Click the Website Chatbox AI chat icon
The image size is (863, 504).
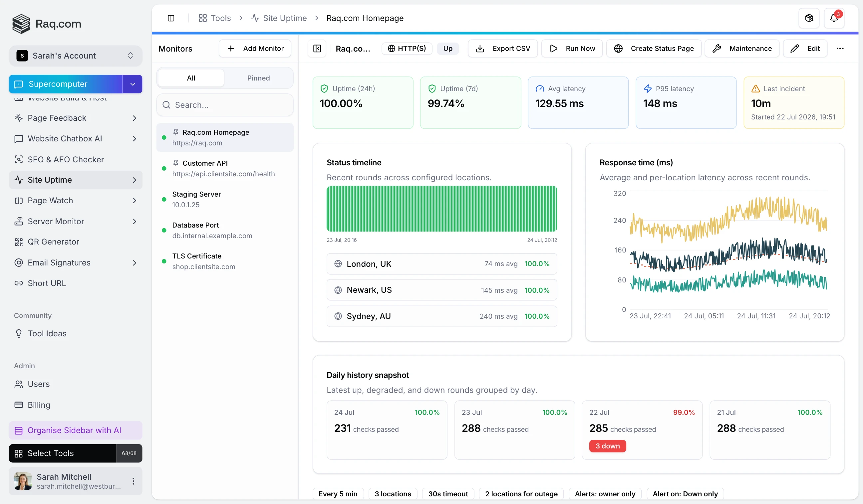19,139
